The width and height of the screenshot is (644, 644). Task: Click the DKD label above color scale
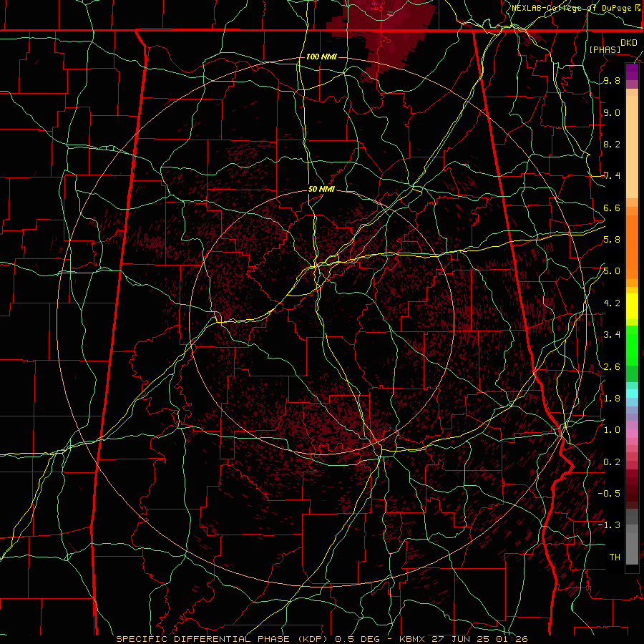pyautogui.click(x=628, y=43)
